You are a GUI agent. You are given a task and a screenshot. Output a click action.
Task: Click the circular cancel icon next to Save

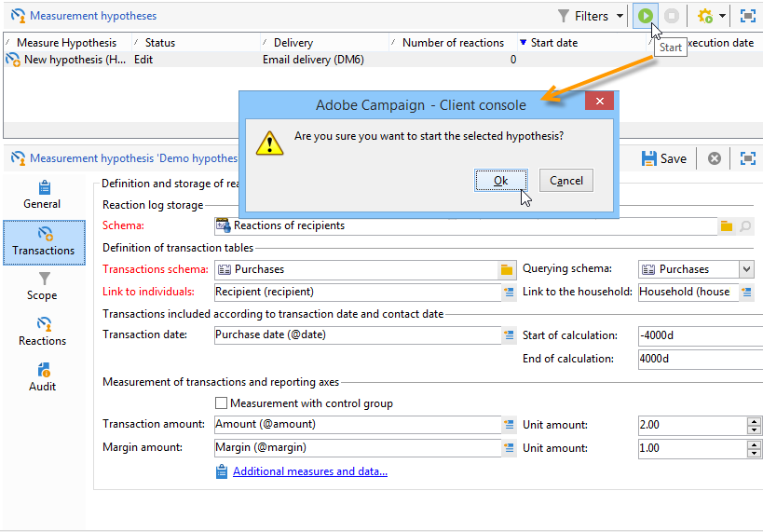coord(715,158)
